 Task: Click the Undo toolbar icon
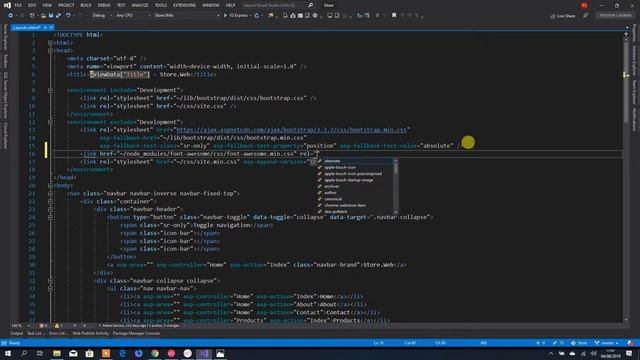(x=68, y=16)
